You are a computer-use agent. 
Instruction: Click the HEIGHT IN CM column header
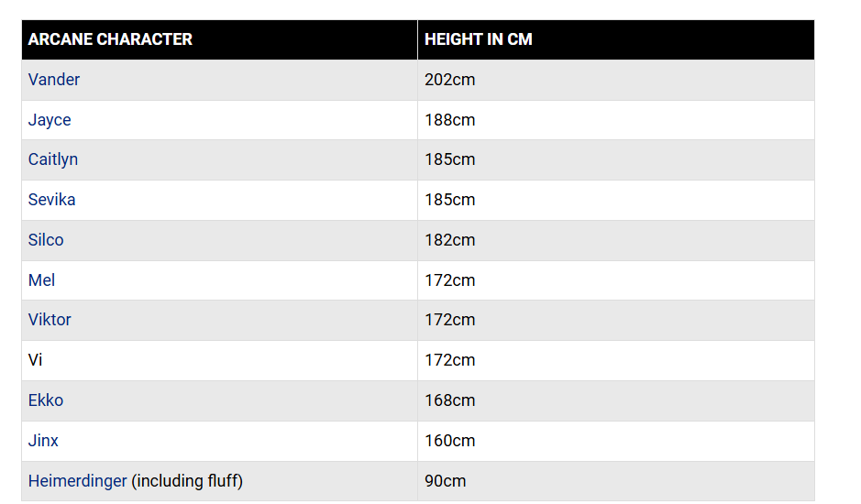tap(616, 39)
